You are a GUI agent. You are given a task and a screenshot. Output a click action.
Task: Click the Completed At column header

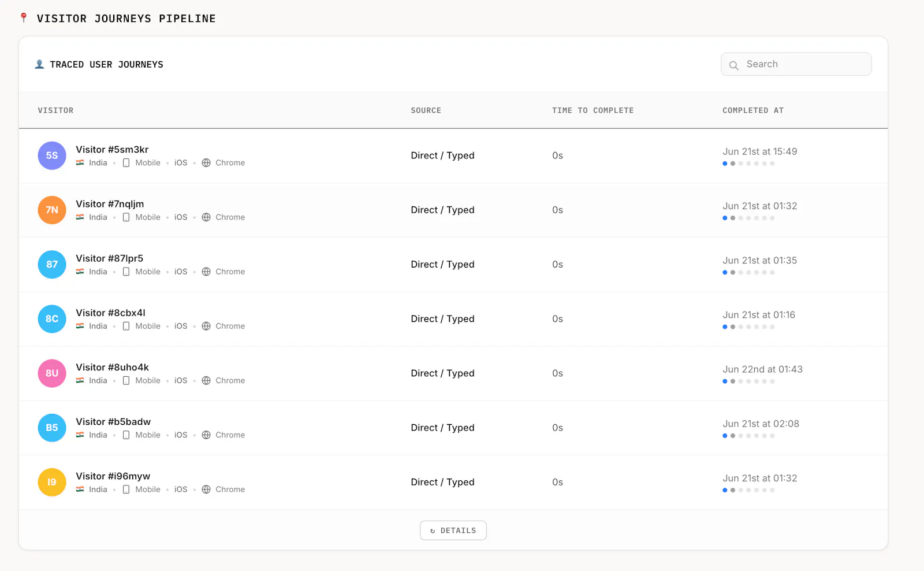753,110
